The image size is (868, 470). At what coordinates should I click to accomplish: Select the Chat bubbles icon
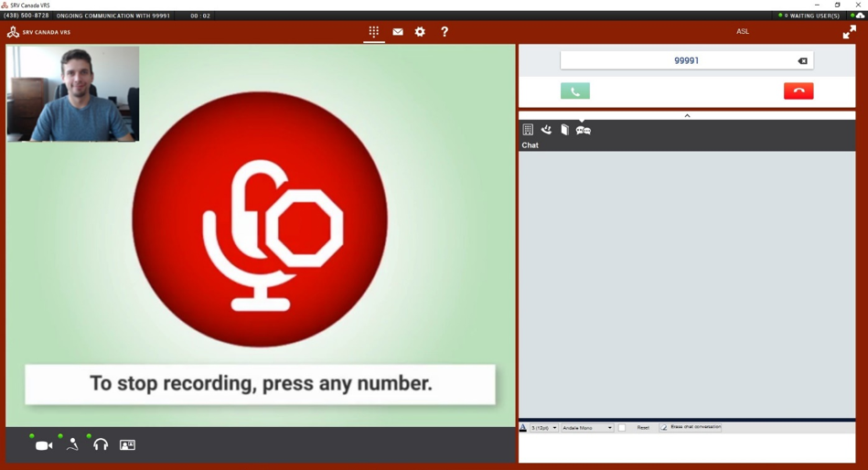(x=583, y=130)
